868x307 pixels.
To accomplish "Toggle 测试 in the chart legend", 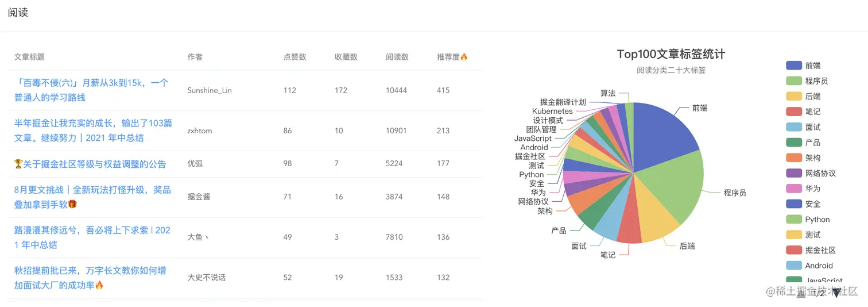I will click(x=803, y=235).
